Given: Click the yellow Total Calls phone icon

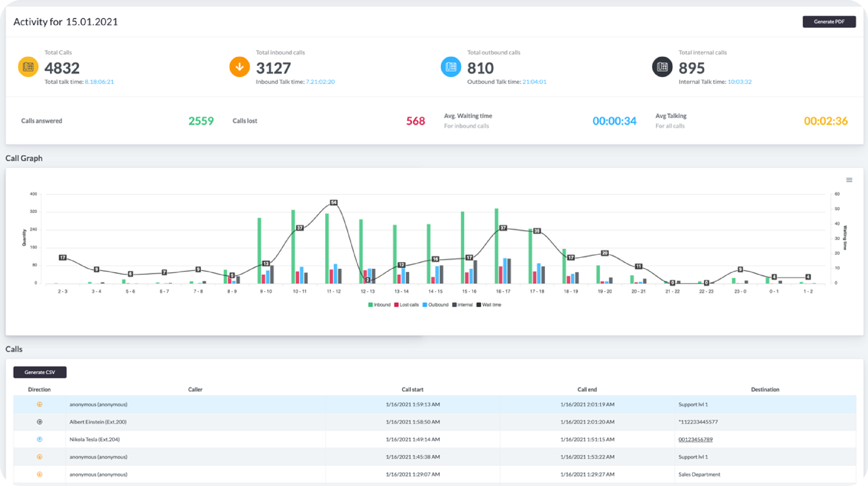Looking at the screenshot, I should pos(28,67).
